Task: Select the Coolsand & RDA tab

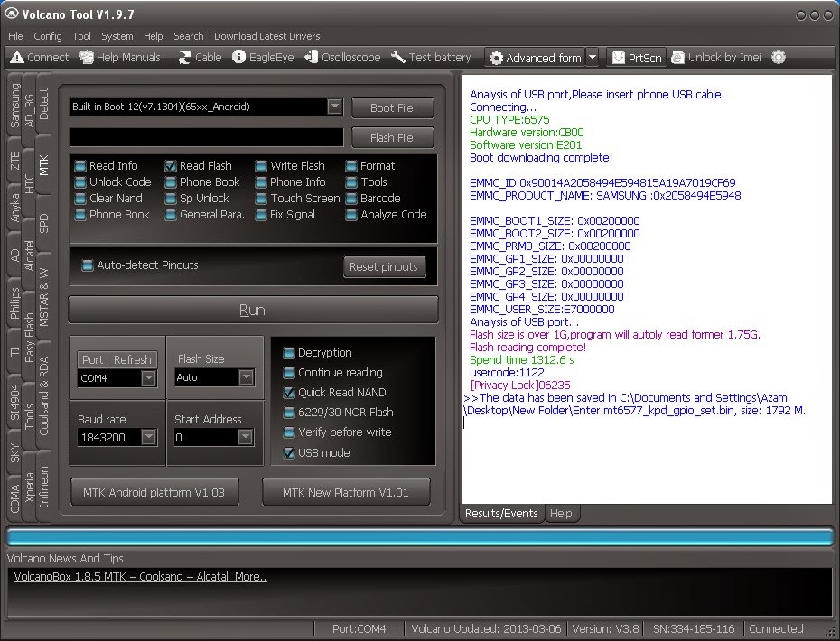Action: (44, 395)
